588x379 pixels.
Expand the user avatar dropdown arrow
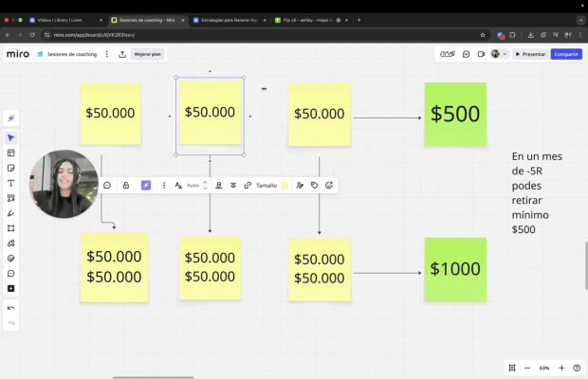[505, 54]
